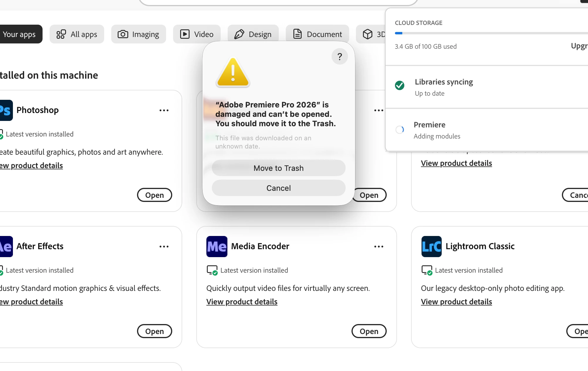Click the After Effects Latest version installed text
Image resolution: width=588 pixels, height=371 pixels.
point(40,270)
